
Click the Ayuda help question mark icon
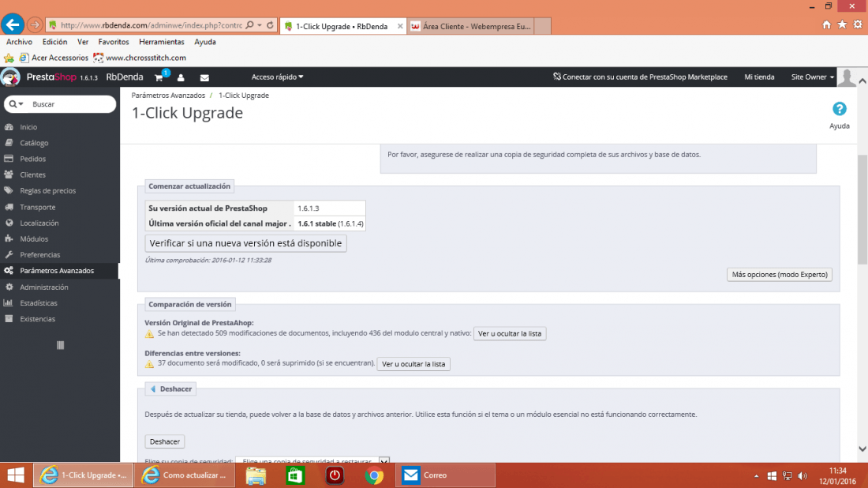840,108
